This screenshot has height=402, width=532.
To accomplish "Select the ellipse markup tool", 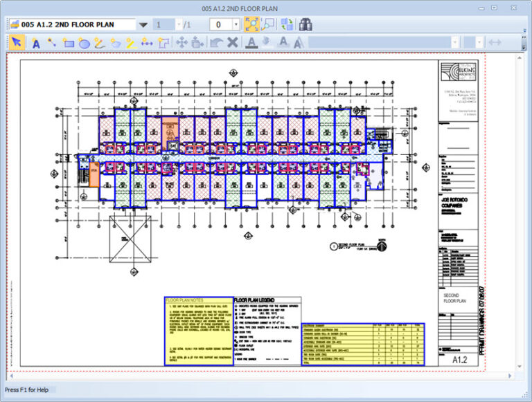I will tap(84, 43).
